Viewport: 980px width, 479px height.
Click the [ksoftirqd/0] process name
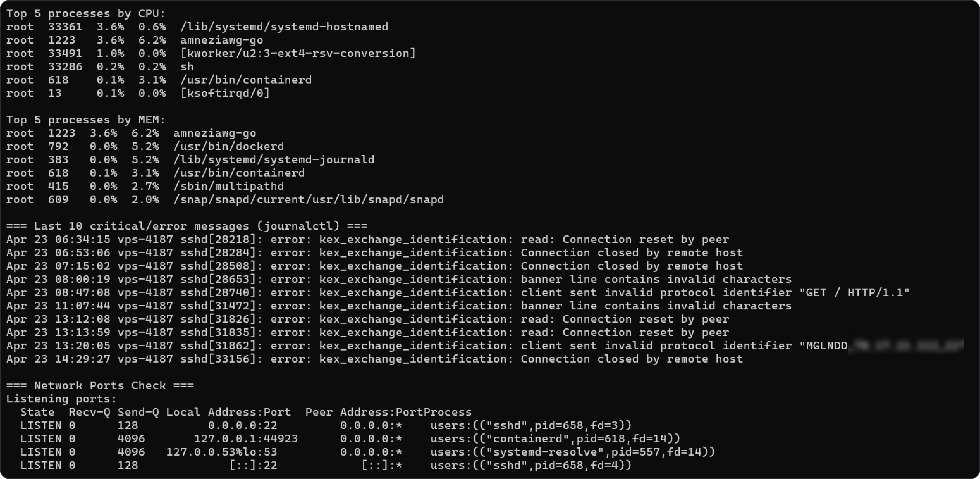[x=225, y=93]
